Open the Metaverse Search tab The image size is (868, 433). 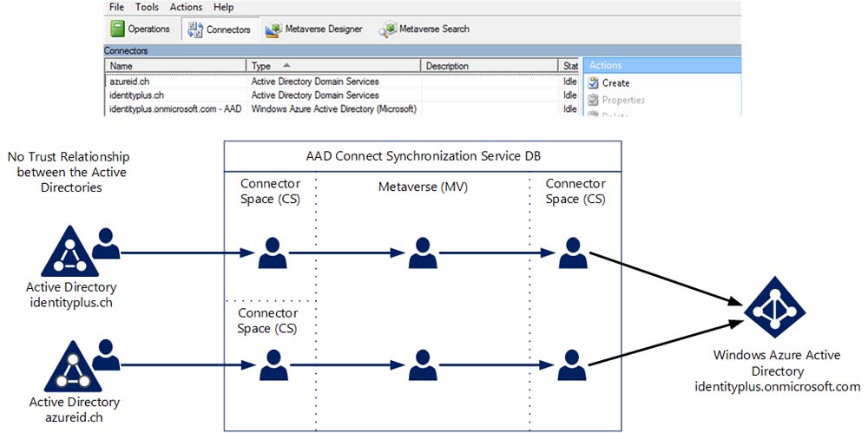pyautogui.click(x=424, y=29)
